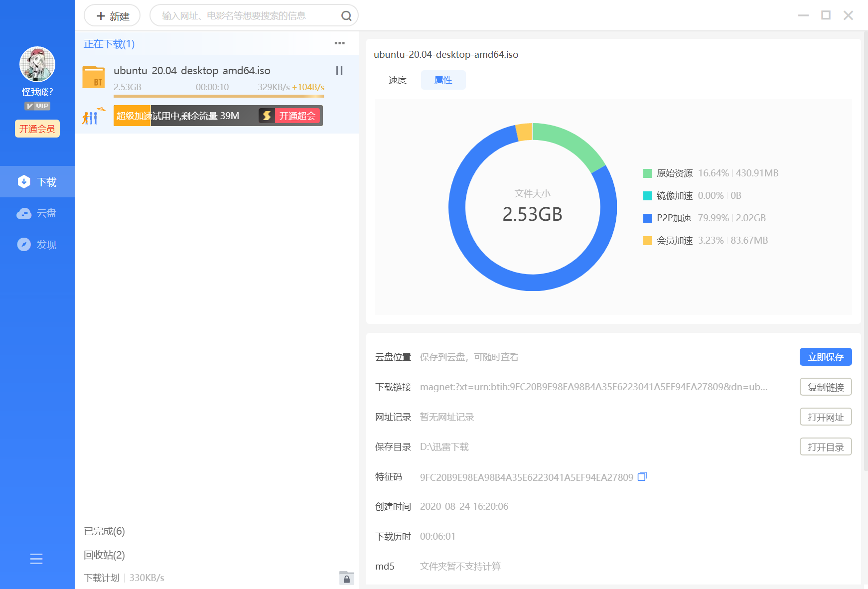Expand the 回收站(2) recycle bin list
Viewport: 868px width, 589px height.
coord(105,555)
